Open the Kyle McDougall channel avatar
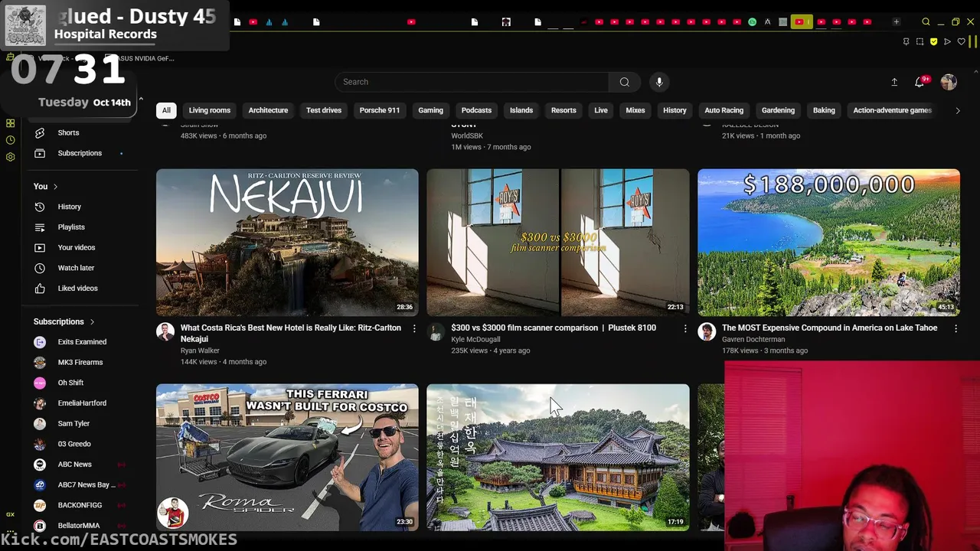980x551 pixels. coord(436,331)
